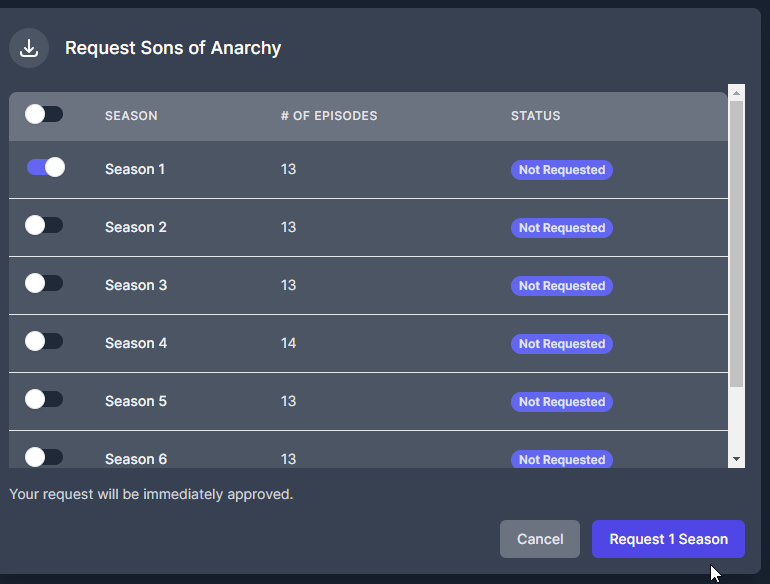Click the Request 1 Season button
This screenshot has height=584, width=770.
point(668,539)
